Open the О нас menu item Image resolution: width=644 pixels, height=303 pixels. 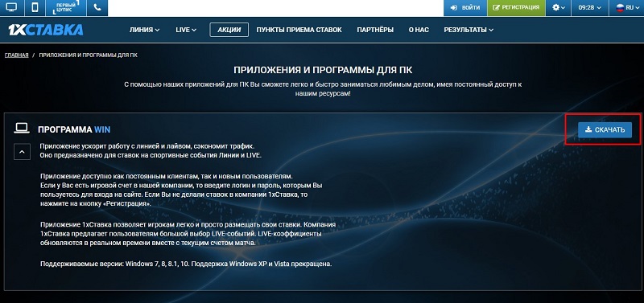pos(419,30)
